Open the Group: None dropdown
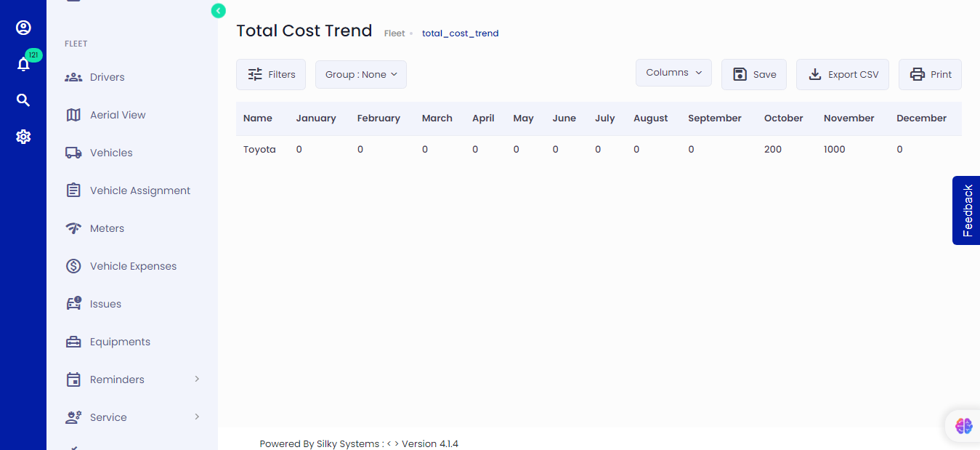 coord(360,74)
